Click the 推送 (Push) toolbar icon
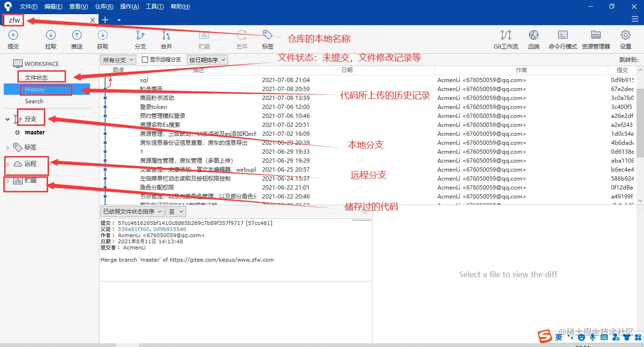 pos(77,35)
